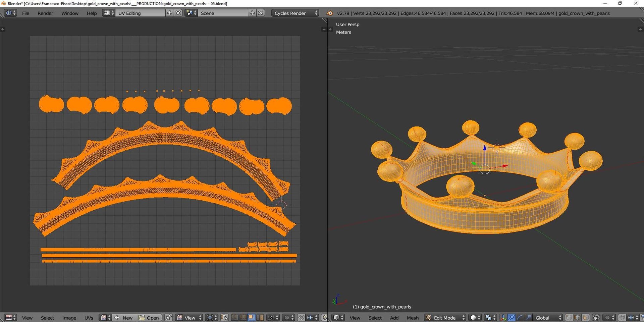Open the pivot point dropdown in 3D view
The height and width of the screenshot is (322, 644).
pos(490,318)
